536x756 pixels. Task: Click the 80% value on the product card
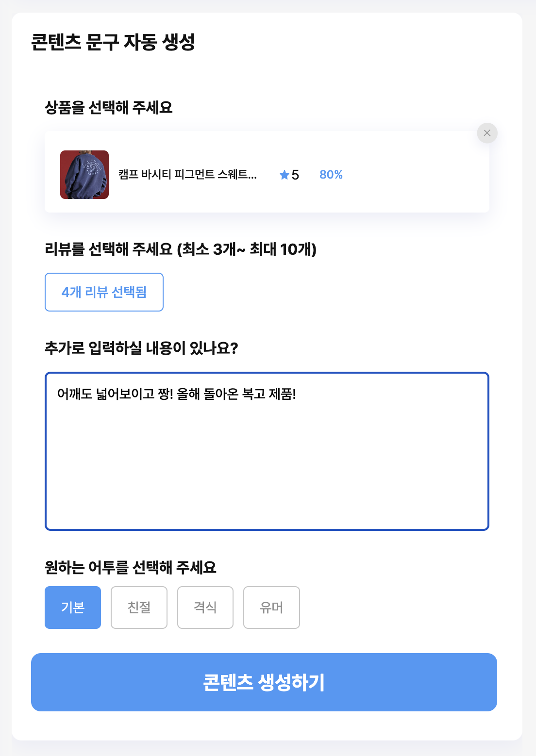331,175
